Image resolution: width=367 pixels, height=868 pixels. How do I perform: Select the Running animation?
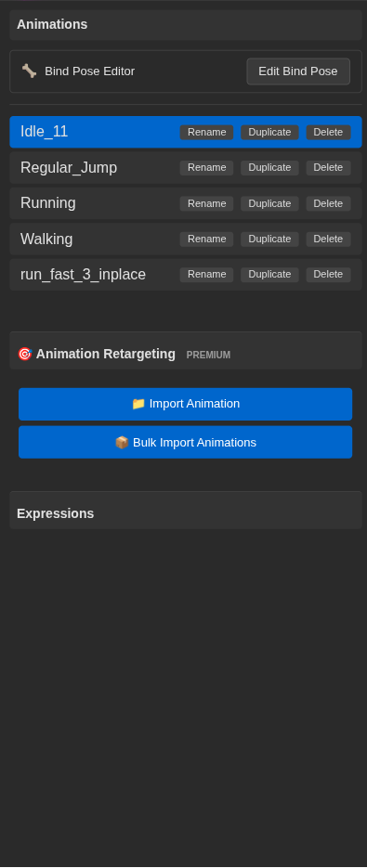point(186,203)
